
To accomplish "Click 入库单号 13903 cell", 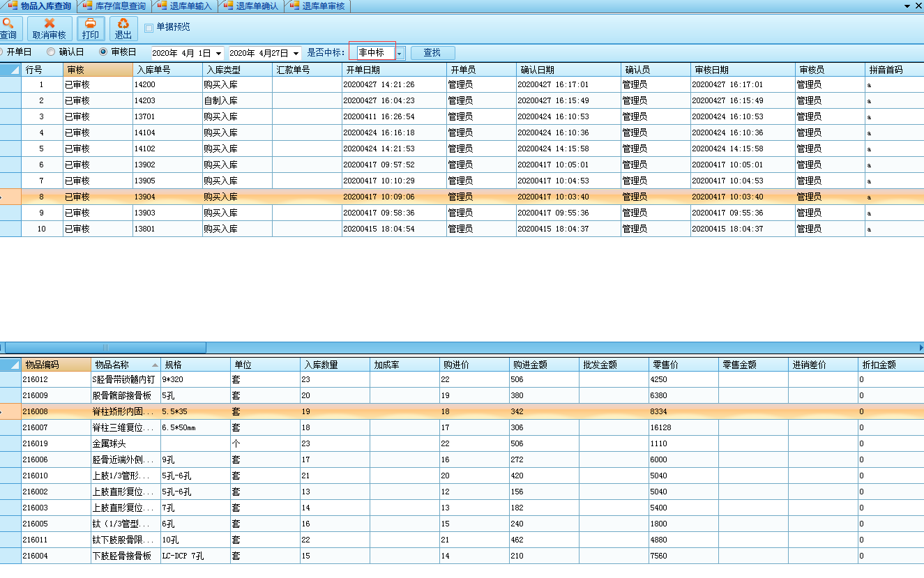I will [167, 213].
